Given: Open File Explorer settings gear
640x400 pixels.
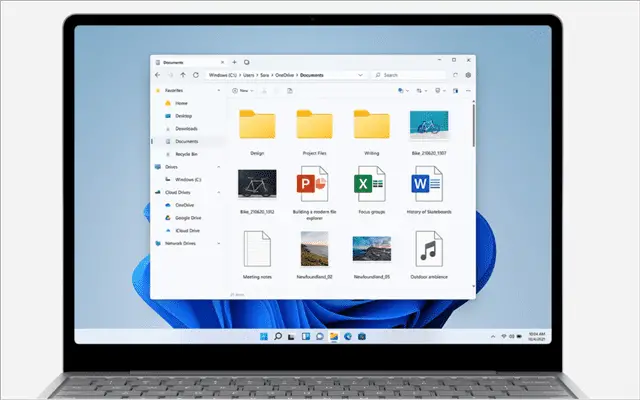Looking at the screenshot, I should (x=468, y=75).
